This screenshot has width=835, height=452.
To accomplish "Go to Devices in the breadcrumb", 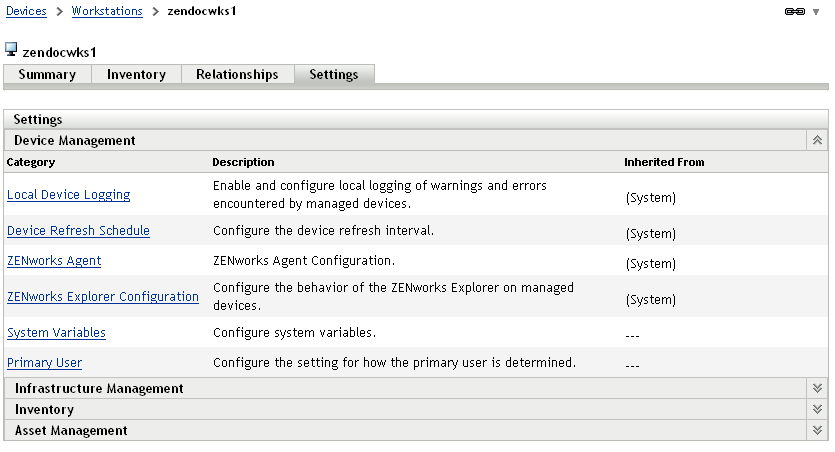I will tap(26, 11).
